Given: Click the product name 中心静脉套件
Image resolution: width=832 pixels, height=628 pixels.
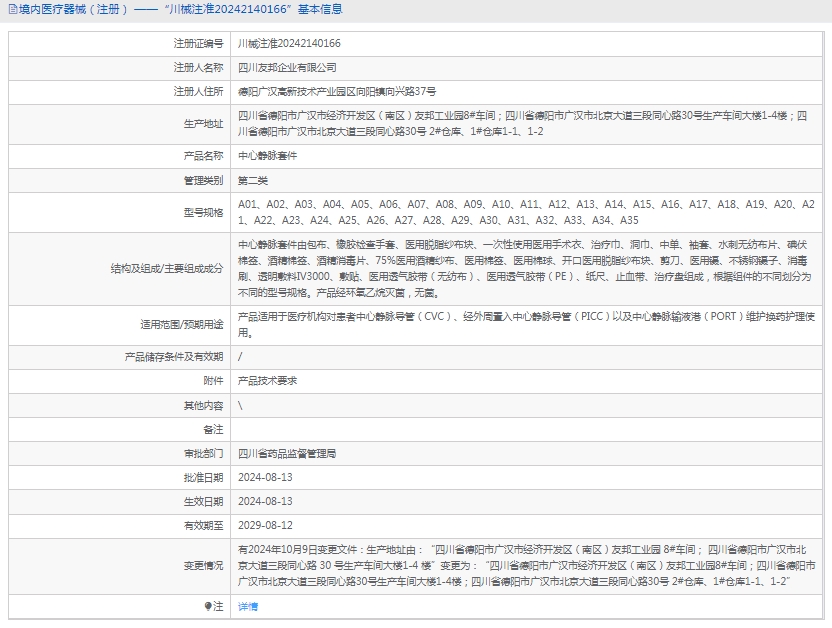Looking at the screenshot, I should 267,156.
